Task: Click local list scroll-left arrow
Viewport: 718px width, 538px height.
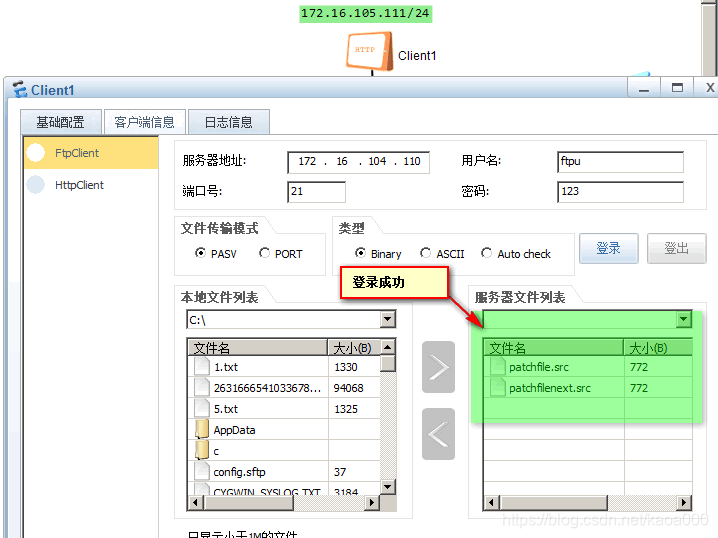Action: pos(196,502)
